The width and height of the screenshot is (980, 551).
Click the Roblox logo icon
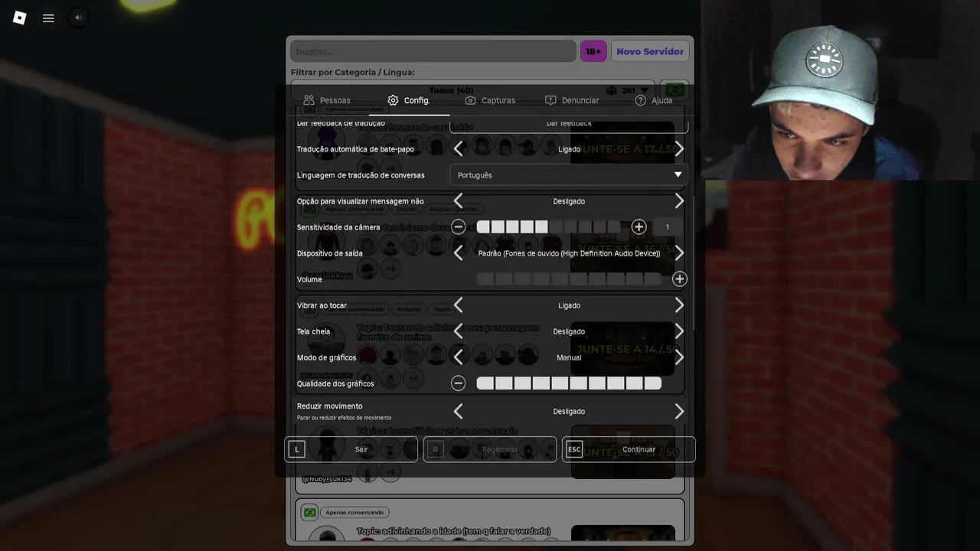[20, 18]
